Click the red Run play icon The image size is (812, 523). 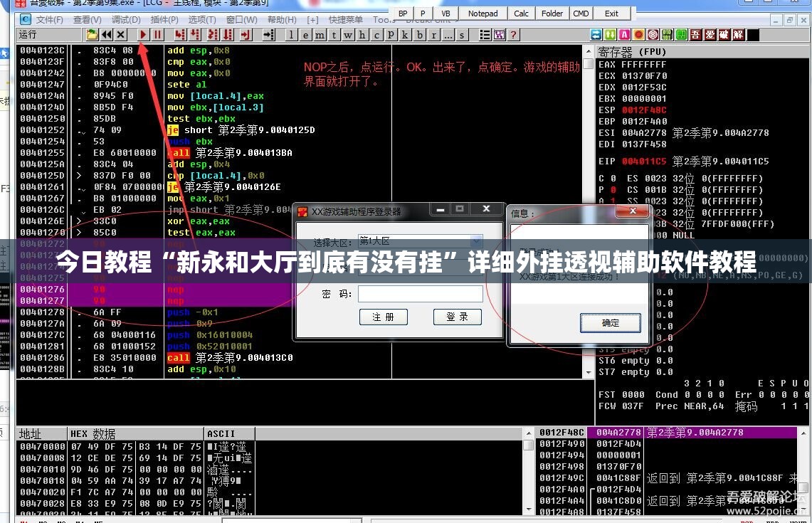[143, 35]
